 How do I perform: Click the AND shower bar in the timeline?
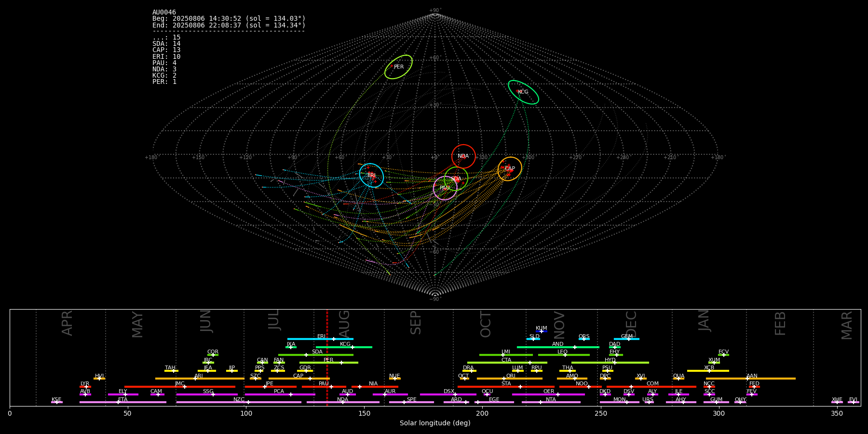(x=558, y=347)
